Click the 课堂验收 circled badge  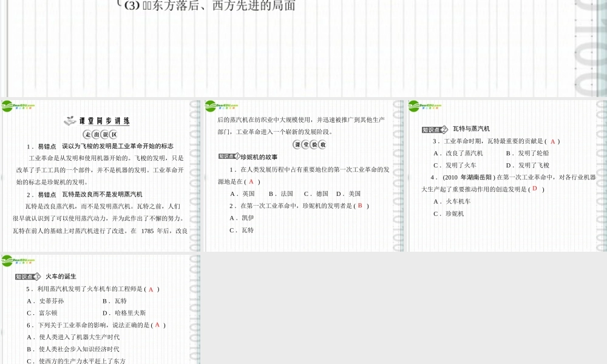(310, 144)
